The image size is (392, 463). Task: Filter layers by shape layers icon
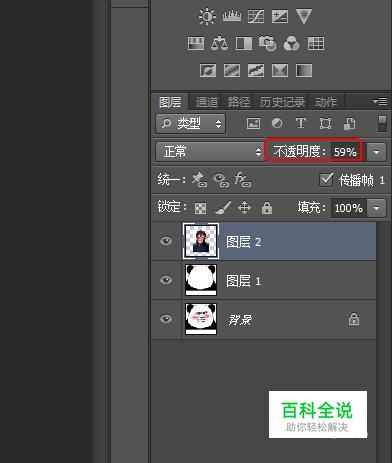[x=325, y=124]
